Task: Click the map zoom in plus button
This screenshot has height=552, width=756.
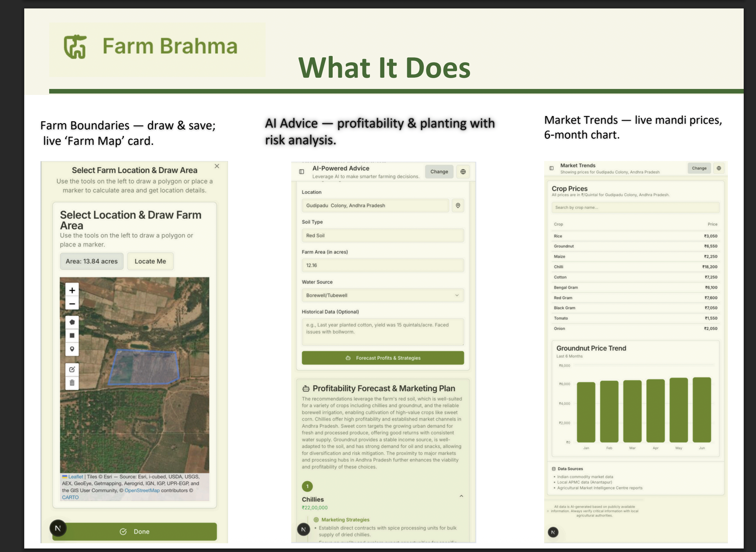Action: (72, 290)
